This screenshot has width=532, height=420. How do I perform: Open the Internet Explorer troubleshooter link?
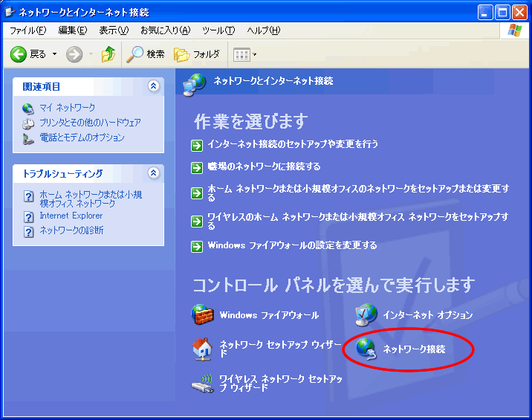click(x=71, y=216)
